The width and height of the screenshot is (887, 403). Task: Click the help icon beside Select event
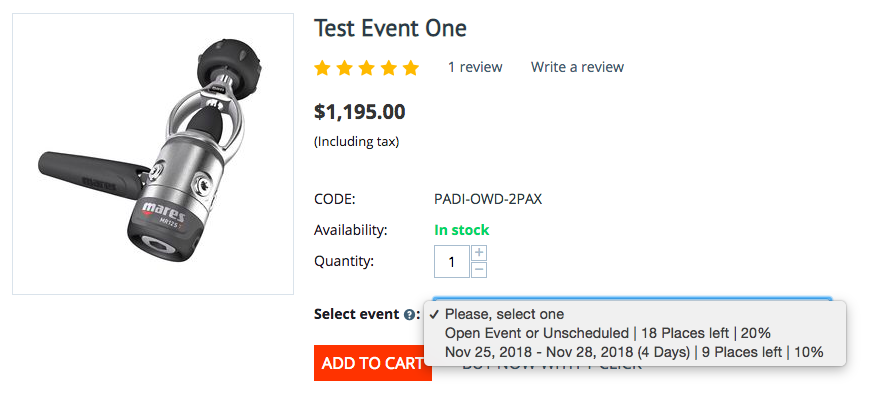click(x=410, y=314)
